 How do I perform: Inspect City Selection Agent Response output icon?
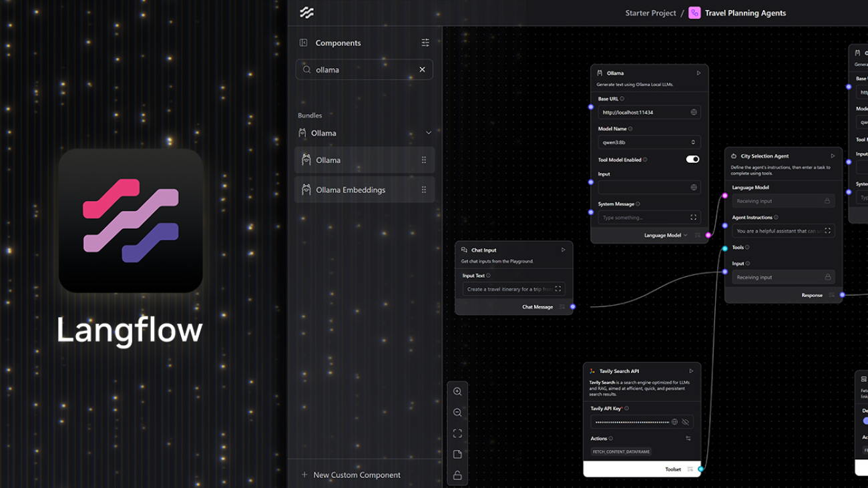click(x=831, y=295)
